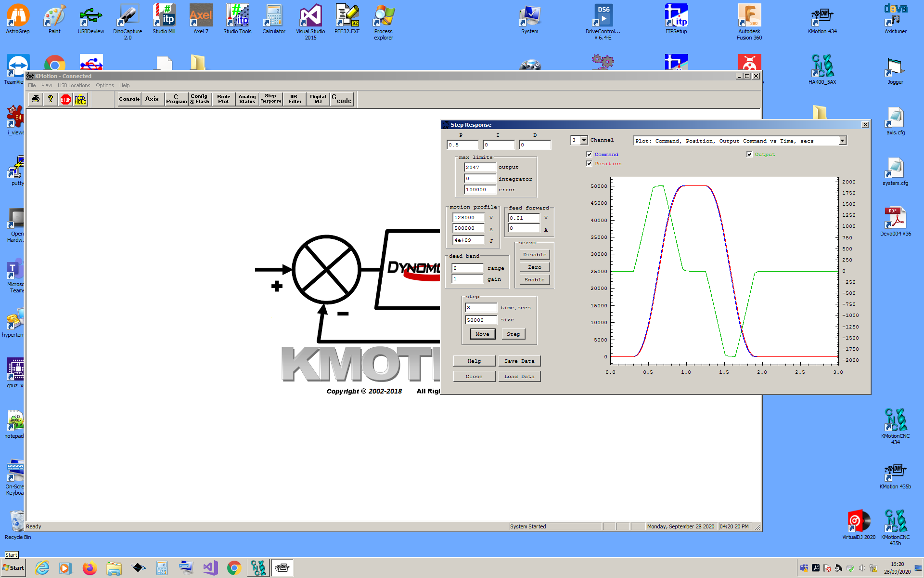Toggle the Output plot checkbox
The image size is (924, 578).
pos(749,154)
